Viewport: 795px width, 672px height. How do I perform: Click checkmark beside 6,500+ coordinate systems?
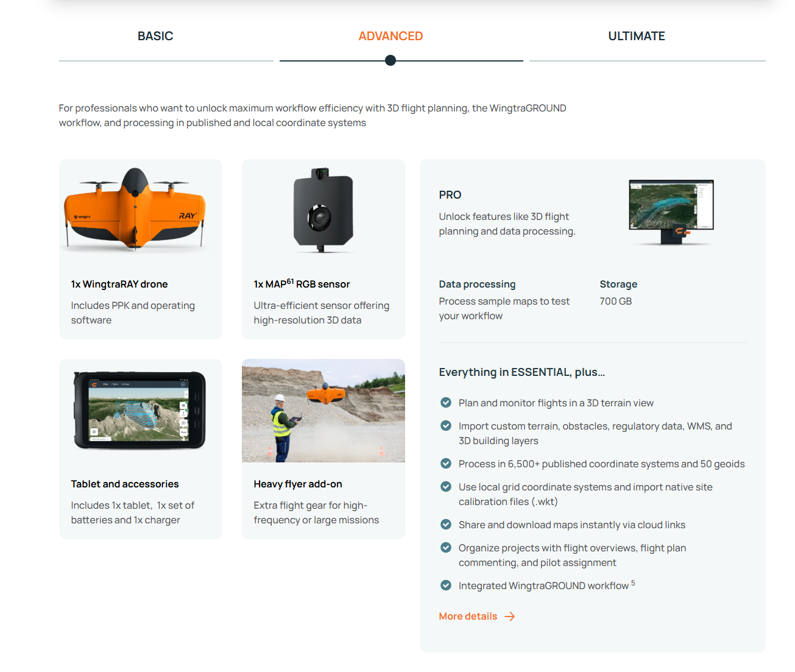pyautogui.click(x=446, y=464)
